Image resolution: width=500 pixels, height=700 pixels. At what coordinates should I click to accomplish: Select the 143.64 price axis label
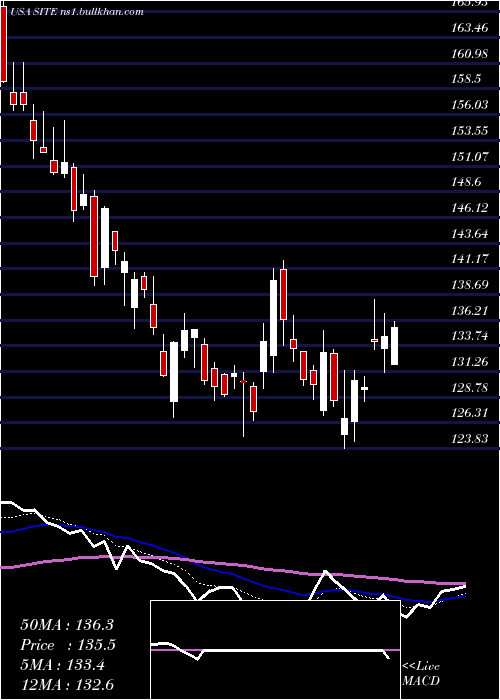470,233
